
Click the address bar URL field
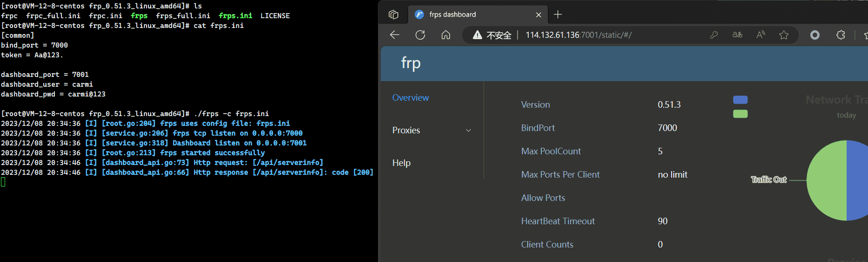coord(605,35)
